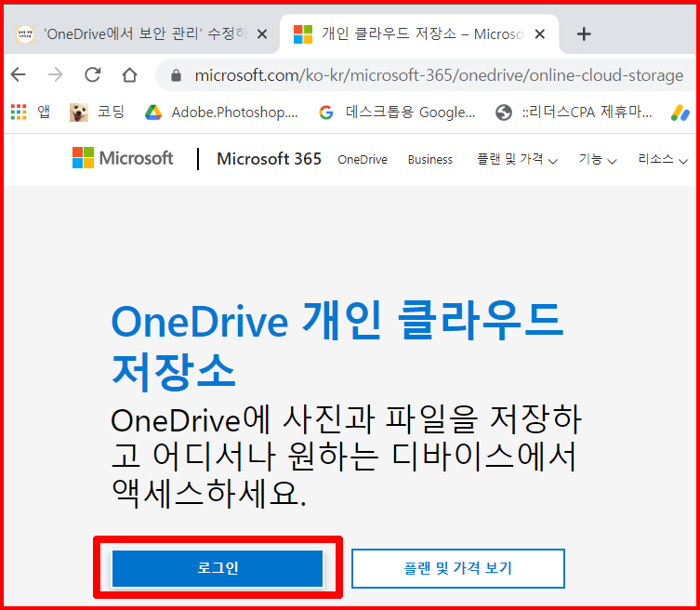Viewport: 700px width, 610px height.
Task: Expand the 플랜 및 가격 dropdown
Action: point(517,159)
